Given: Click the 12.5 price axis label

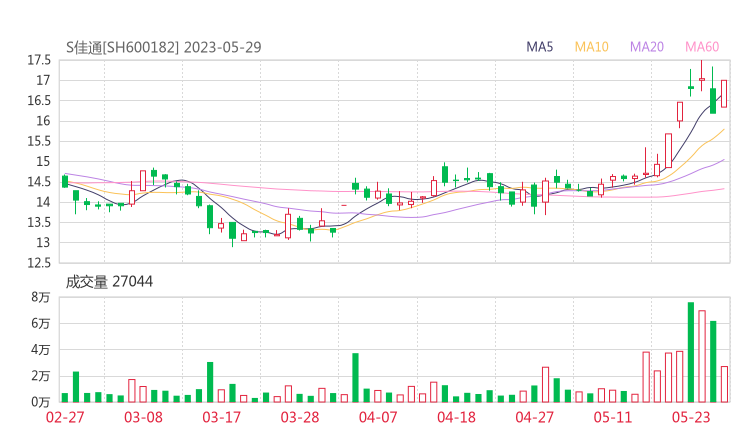Looking at the screenshot, I should [39, 263].
